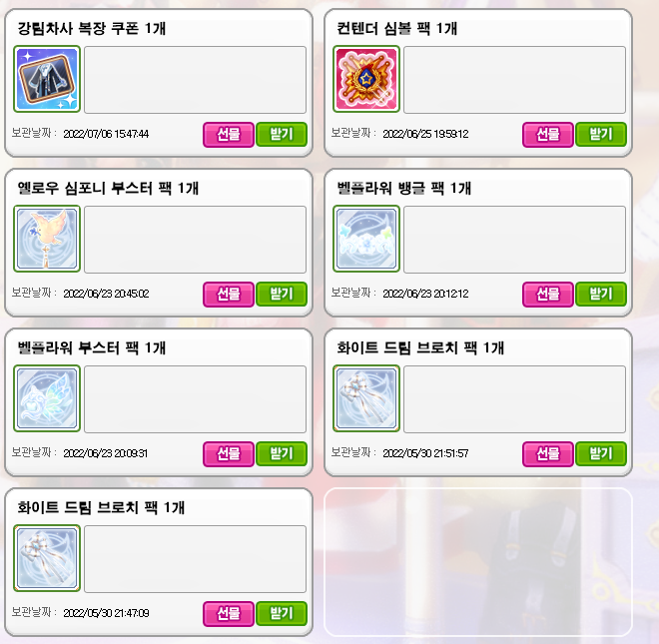Viewport: 659px width, 644px height.
Task: Select the 벨플라워 뱅글 팩 item icon
Action: [366, 239]
